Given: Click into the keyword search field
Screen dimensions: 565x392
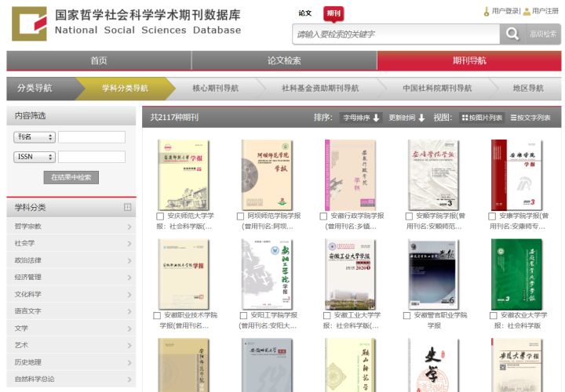Looking at the screenshot, I should click(x=396, y=34).
